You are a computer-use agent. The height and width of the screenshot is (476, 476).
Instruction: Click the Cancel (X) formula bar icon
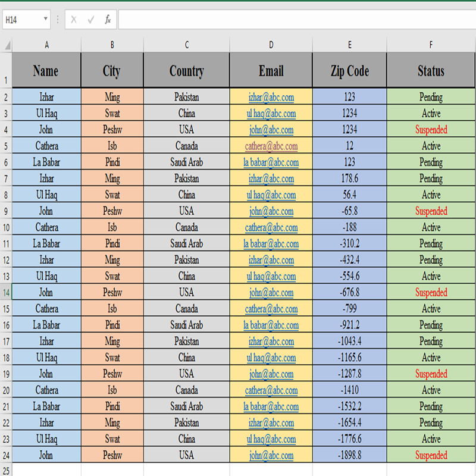coord(74,20)
